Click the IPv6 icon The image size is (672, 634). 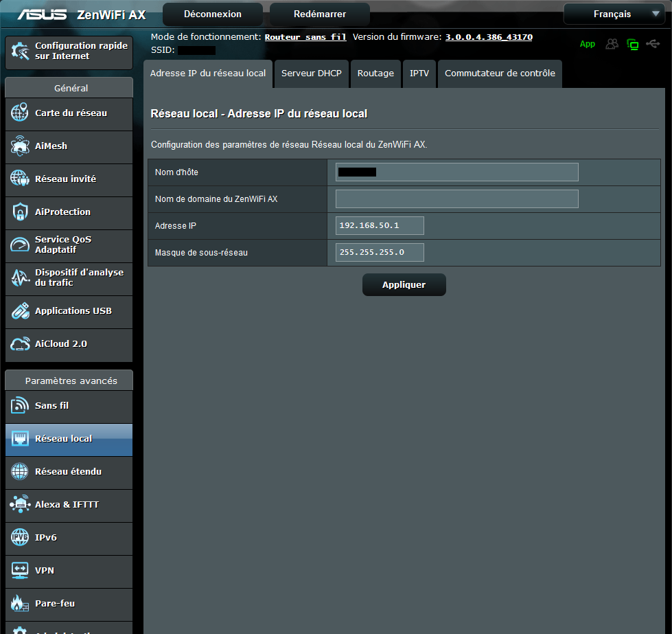[x=20, y=537]
